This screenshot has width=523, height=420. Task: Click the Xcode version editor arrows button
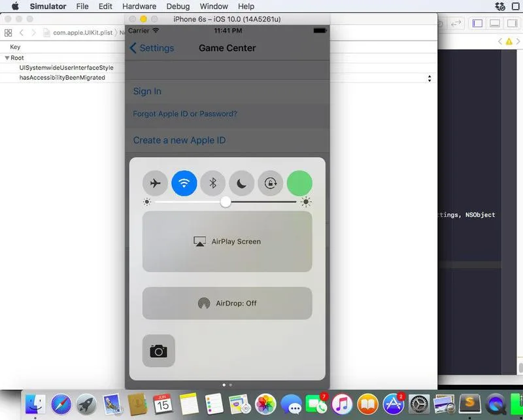456,24
